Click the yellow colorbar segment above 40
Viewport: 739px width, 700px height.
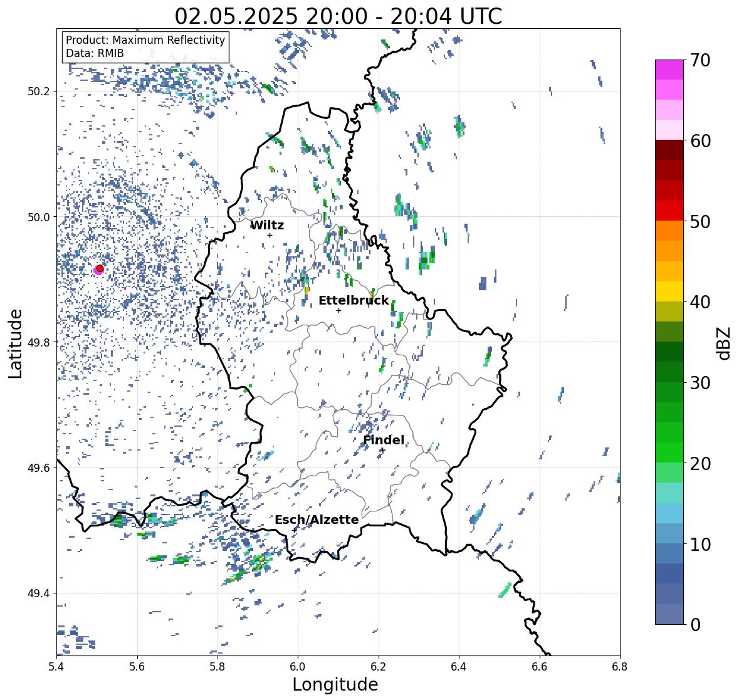669,291
